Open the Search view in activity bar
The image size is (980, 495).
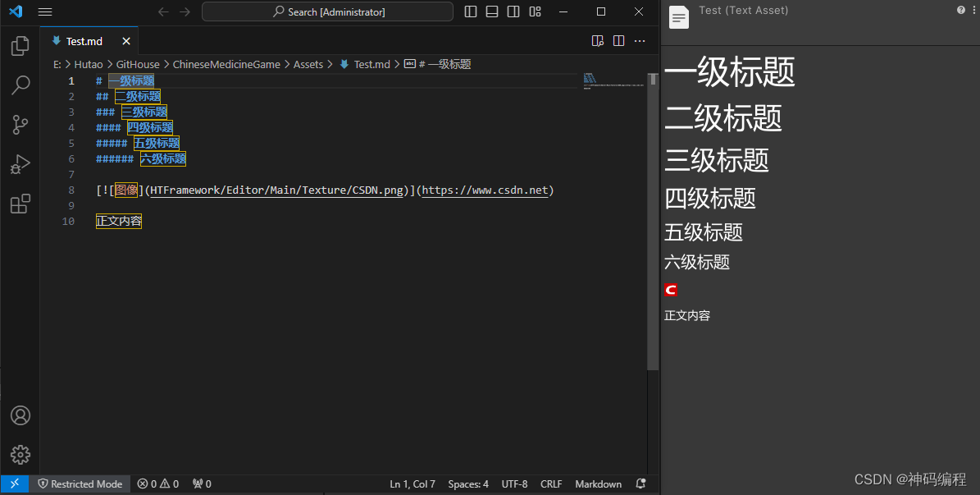point(20,85)
